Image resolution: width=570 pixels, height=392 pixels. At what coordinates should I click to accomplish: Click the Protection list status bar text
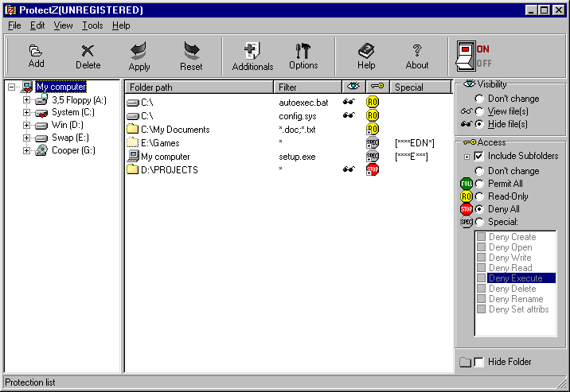(30, 382)
